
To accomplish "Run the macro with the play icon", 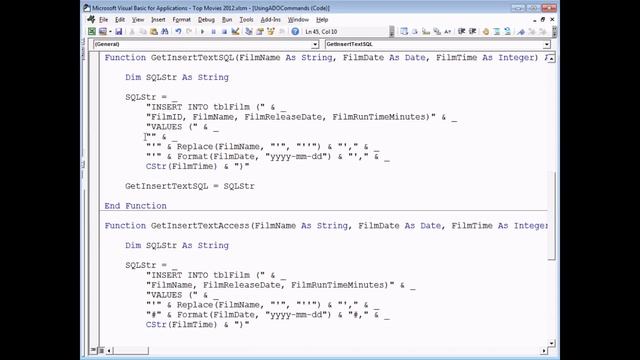I will coord(202,31).
